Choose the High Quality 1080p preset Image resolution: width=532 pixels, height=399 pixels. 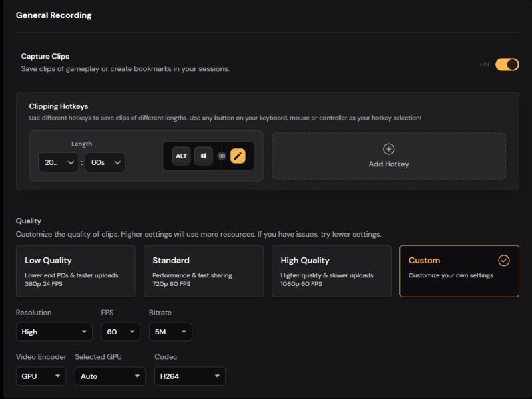click(x=332, y=271)
